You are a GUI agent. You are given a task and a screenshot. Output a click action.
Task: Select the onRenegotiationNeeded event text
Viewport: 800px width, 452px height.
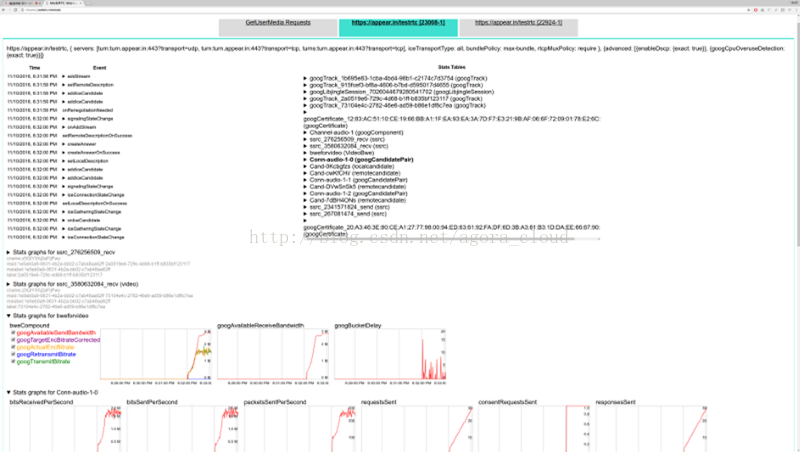pyautogui.click(x=87, y=110)
